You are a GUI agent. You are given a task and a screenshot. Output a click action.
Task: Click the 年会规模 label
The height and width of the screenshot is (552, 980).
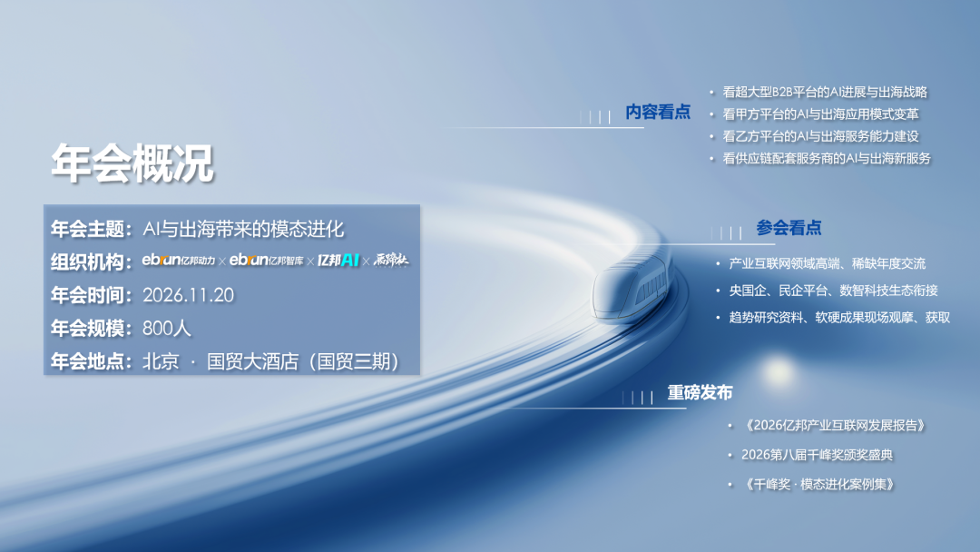click(92, 328)
